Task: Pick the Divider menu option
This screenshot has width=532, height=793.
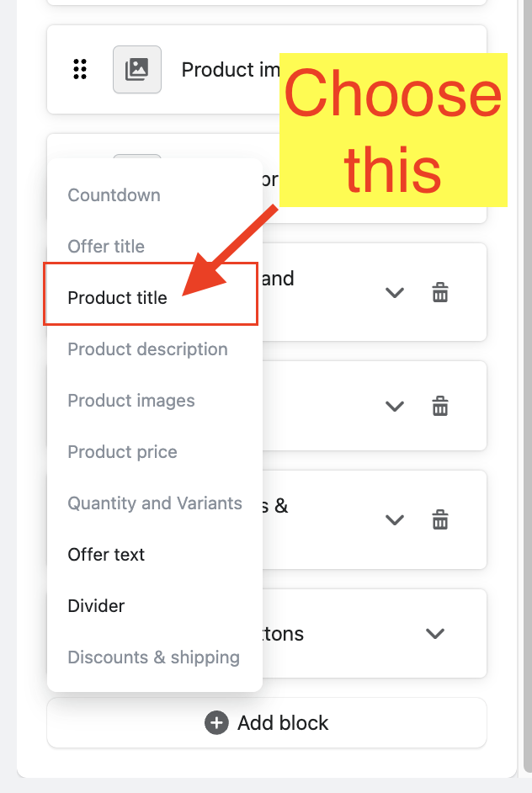Action: pyautogui.click(x=97, y=606)
